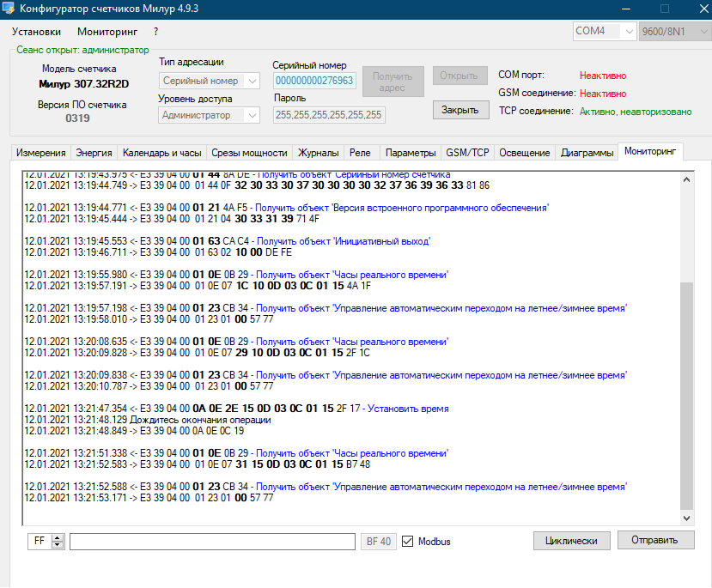Switch to the 'Измерения' tab
Image resolution: width=712 pixels, height=588 pixels.
pos(41,153)
